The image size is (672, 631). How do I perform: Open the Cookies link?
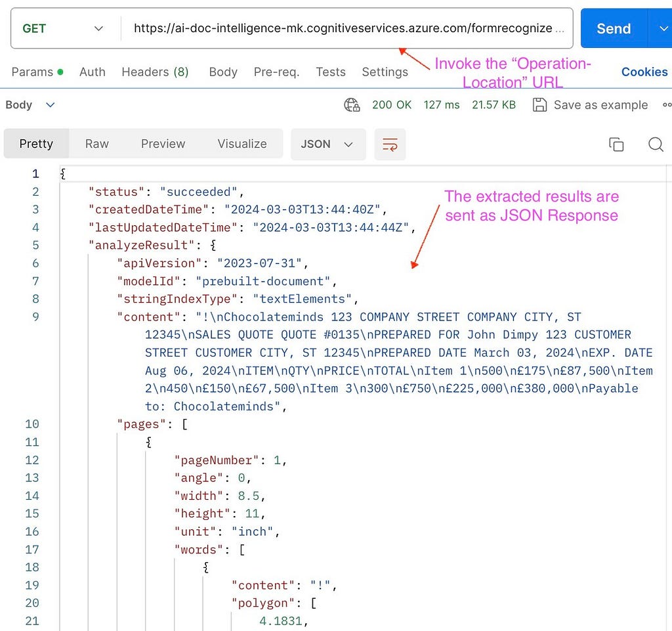coord(644,72)
